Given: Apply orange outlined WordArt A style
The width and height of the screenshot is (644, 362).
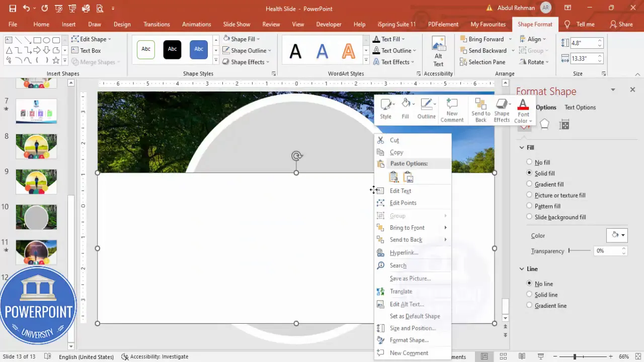Looking at the screenshot, I should tap(349, 51).
